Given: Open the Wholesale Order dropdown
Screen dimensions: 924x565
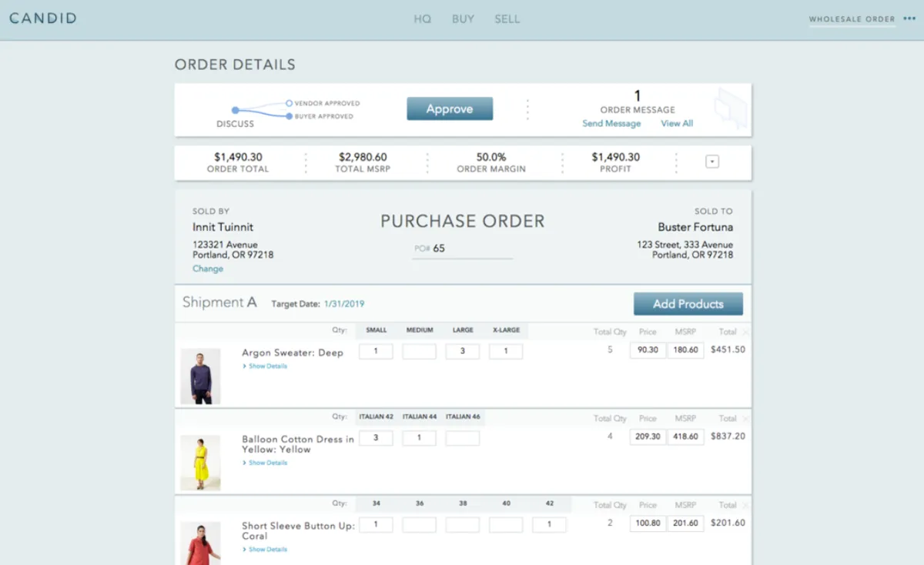Looking at the screenshot, I should [x=852, y=19].
